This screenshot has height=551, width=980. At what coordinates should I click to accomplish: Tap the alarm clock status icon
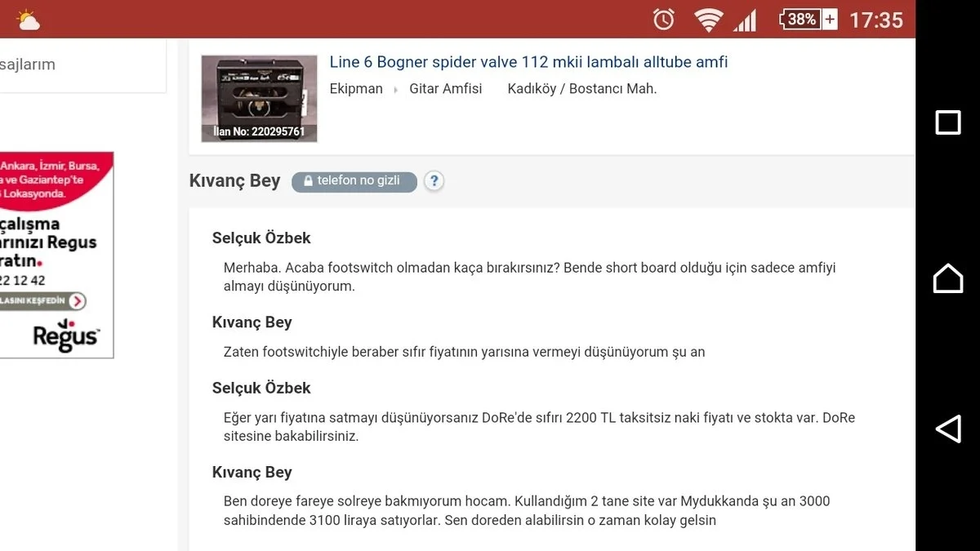[664, 20]
